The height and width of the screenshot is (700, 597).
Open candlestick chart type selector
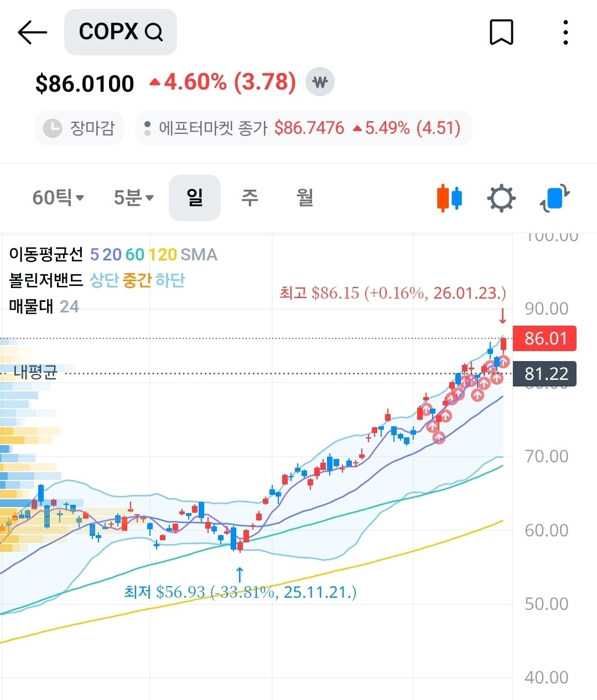[x=449, y=198]
